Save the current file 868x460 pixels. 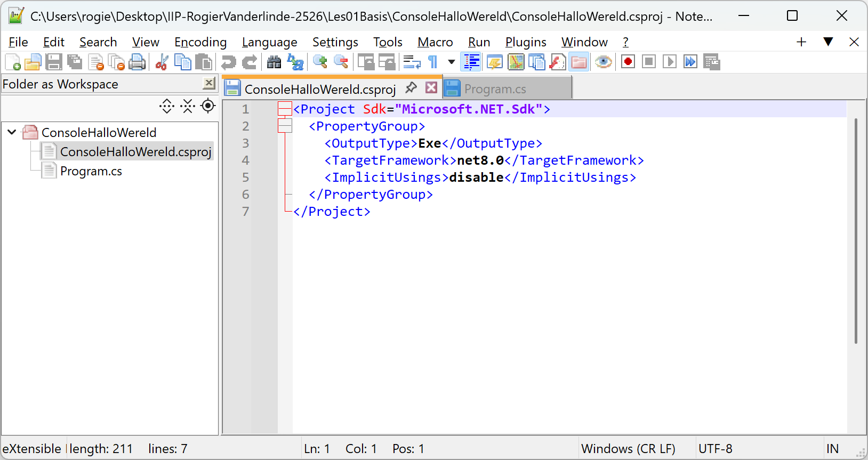[54, 62]
